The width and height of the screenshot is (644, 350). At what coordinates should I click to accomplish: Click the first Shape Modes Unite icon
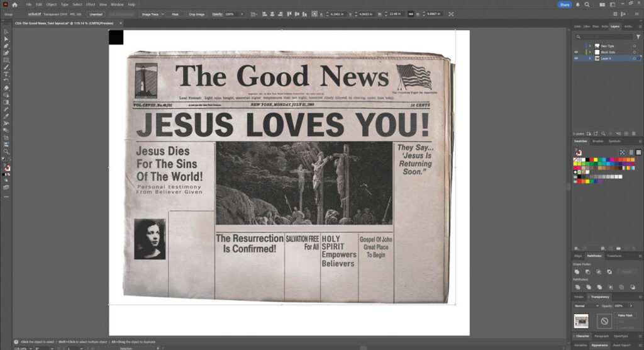(x=577, y=271)
